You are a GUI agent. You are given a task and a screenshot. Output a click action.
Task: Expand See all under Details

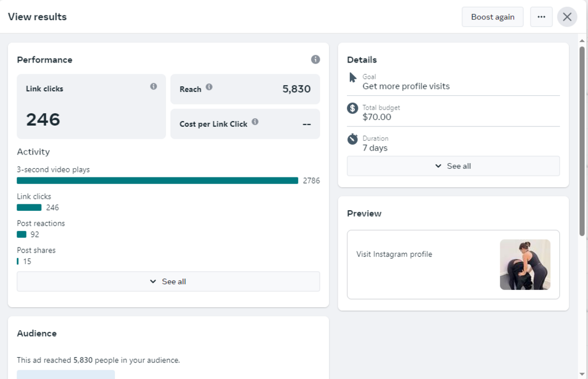(453, 166)
